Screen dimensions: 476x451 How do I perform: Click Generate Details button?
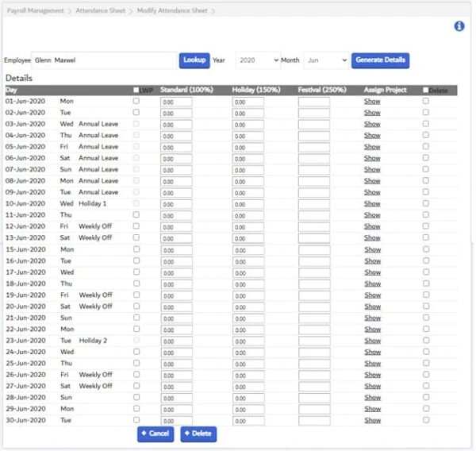click(380, 60)
